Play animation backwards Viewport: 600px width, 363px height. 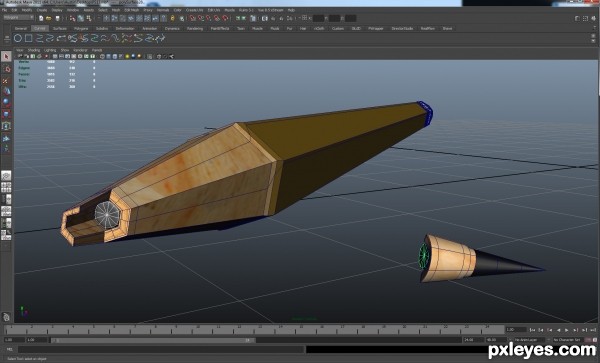558,330
